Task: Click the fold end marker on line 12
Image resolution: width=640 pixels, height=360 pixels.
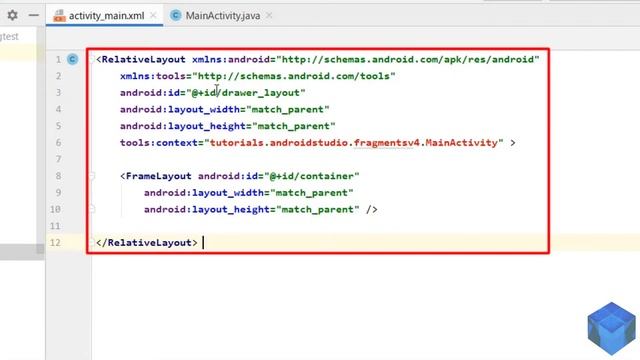Action: [92, 242]
